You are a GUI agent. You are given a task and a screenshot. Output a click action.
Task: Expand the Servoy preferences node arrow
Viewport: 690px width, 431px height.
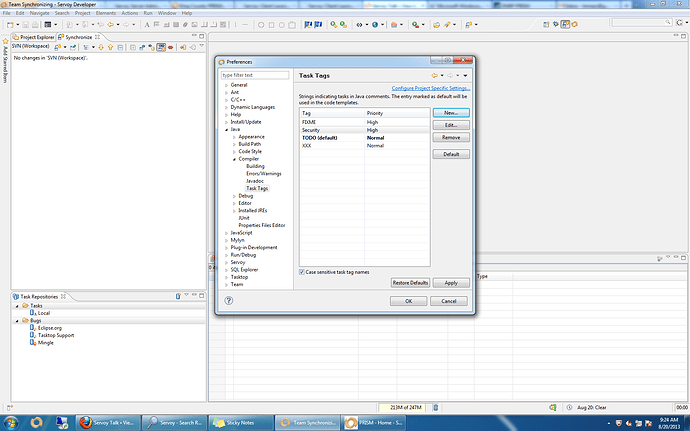click(227, 263)
